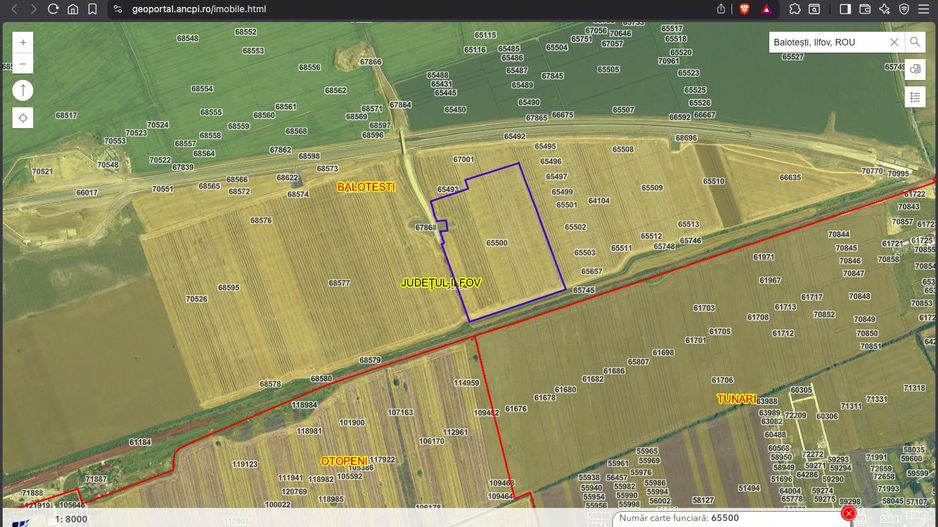Open the legend list button
This screenshot has height=527, width=938.
click(915, 96)
